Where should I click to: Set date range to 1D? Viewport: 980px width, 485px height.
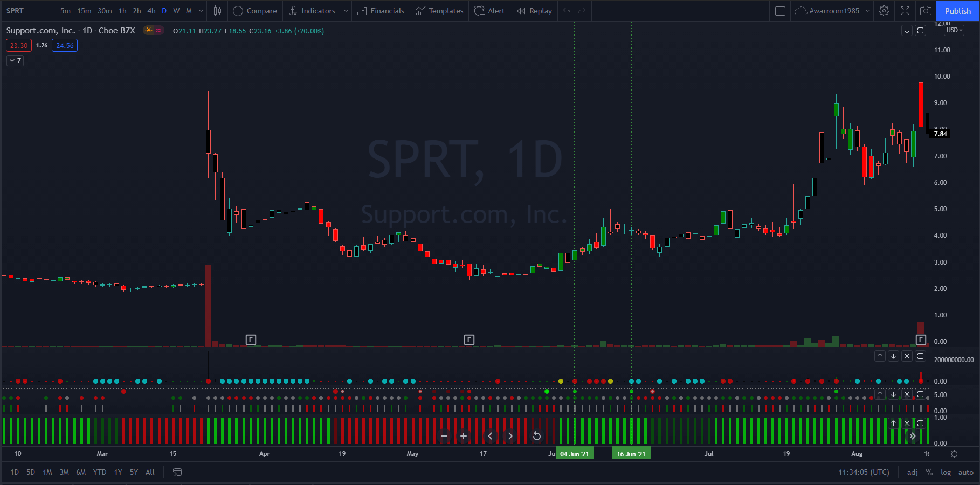click(x=15, y=472)
